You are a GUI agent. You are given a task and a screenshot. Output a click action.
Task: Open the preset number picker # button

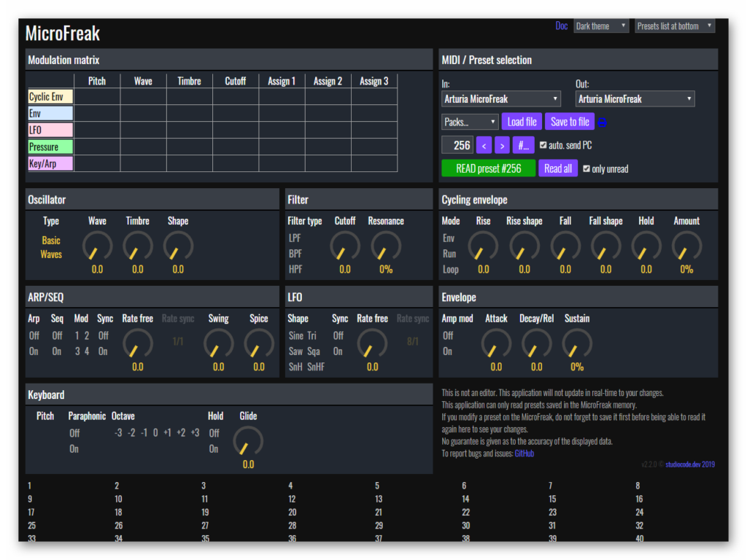click(524, 145)
